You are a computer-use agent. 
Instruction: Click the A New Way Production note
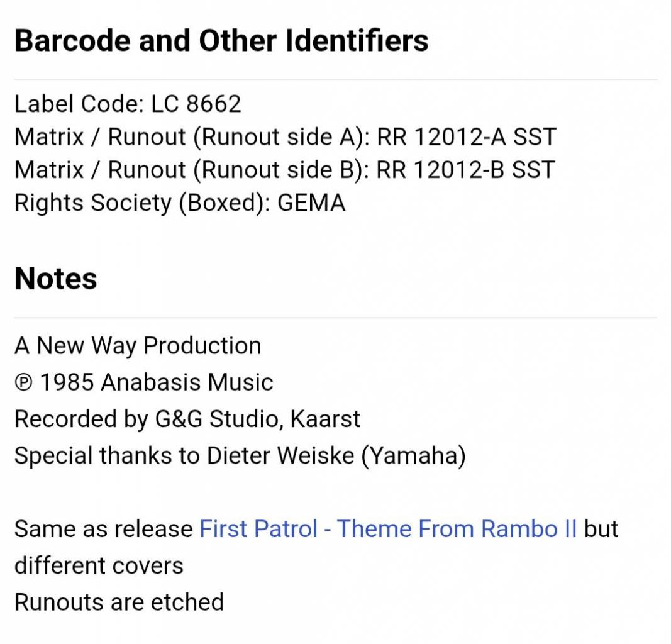tap(138, 346)
